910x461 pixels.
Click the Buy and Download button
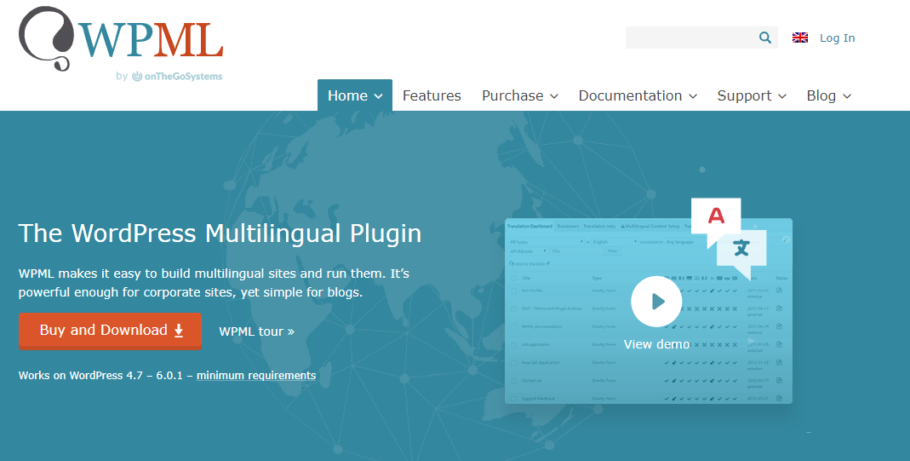[110, 331]
